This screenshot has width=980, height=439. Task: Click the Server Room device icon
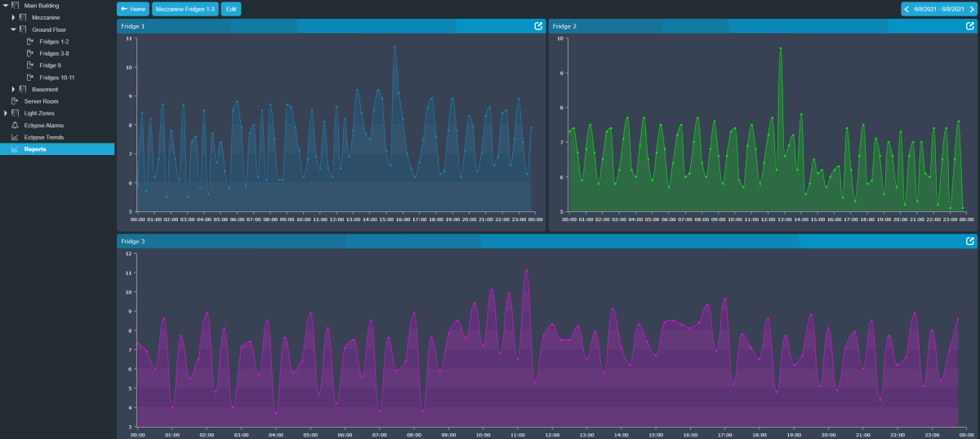coord(15,101)
